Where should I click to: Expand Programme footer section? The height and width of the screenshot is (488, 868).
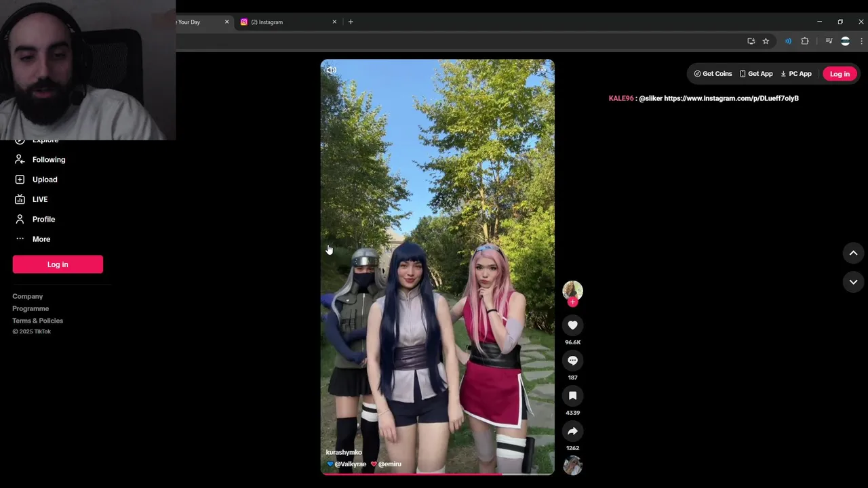click(31, 308)
